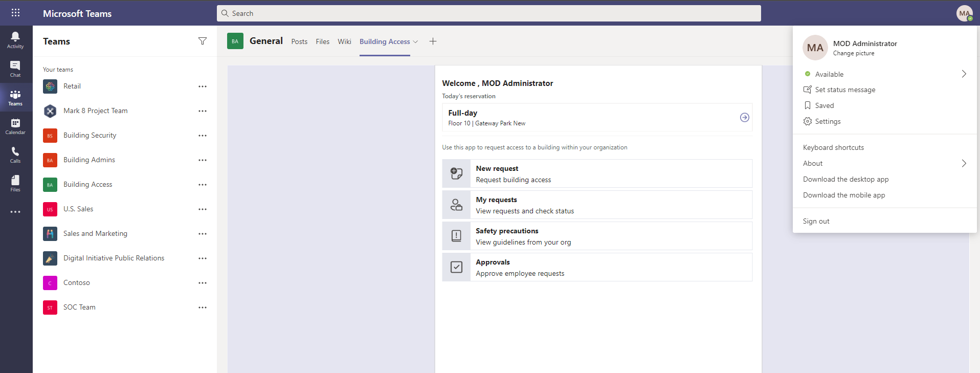The height and width of the screenshot is (373, 980).
Task: Click Sign out in profile menu
Action: pyautogui.click(x=885, y=221)
